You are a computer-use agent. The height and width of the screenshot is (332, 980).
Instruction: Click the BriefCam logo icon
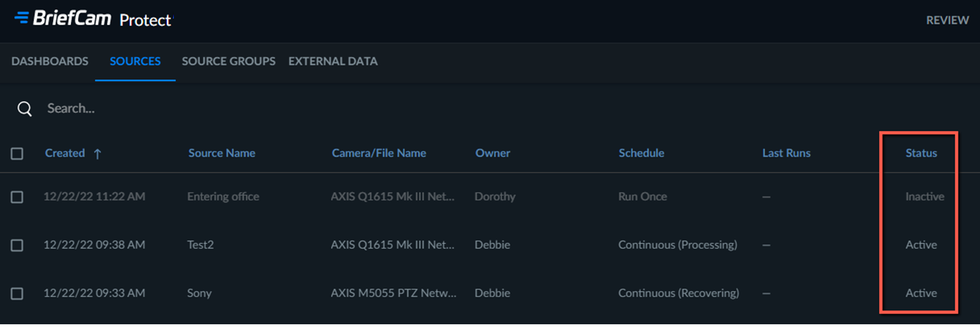point(22,18)
